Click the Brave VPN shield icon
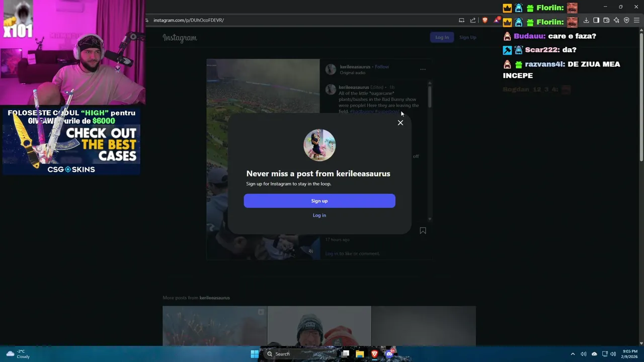 tap(626, 20)
